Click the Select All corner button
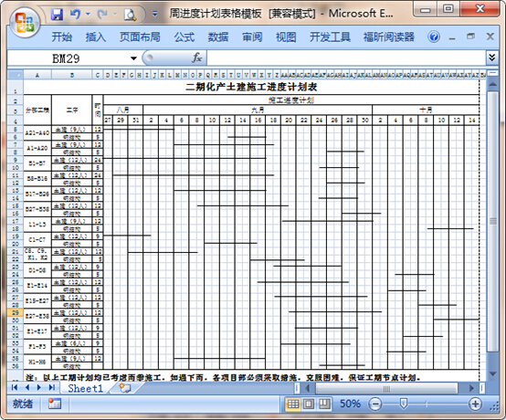 tap(16, 75)
